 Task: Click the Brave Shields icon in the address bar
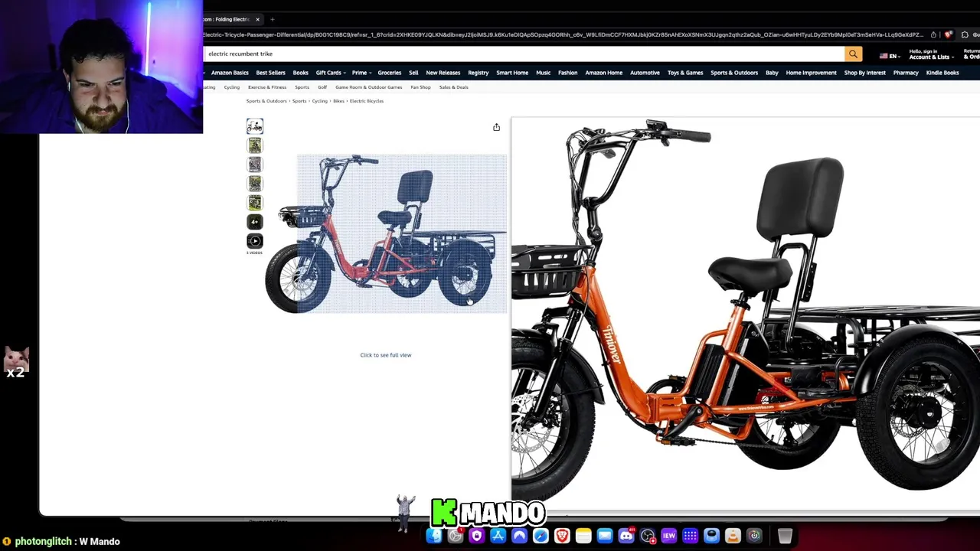pyautogui.click(x=948, y=34)
